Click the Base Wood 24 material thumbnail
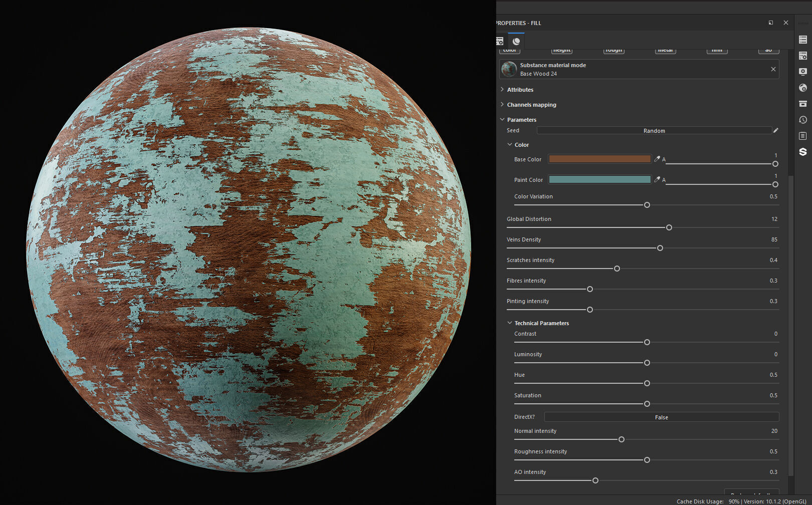 pyautogui.click(x=509, y=69)
